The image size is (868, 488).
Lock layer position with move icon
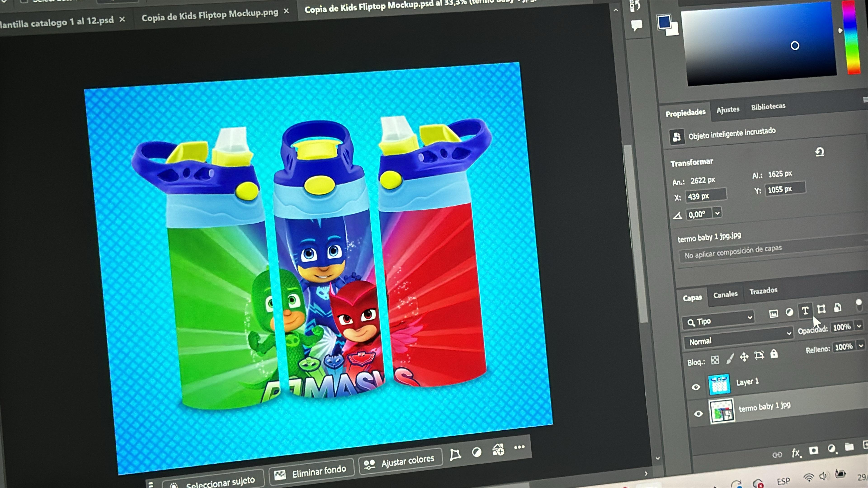[744, 357]
